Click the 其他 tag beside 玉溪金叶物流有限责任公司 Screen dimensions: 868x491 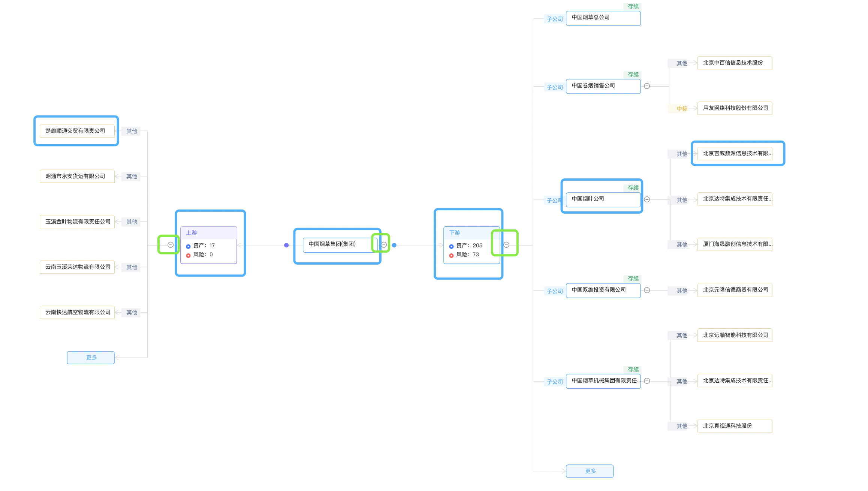[132, 222]
